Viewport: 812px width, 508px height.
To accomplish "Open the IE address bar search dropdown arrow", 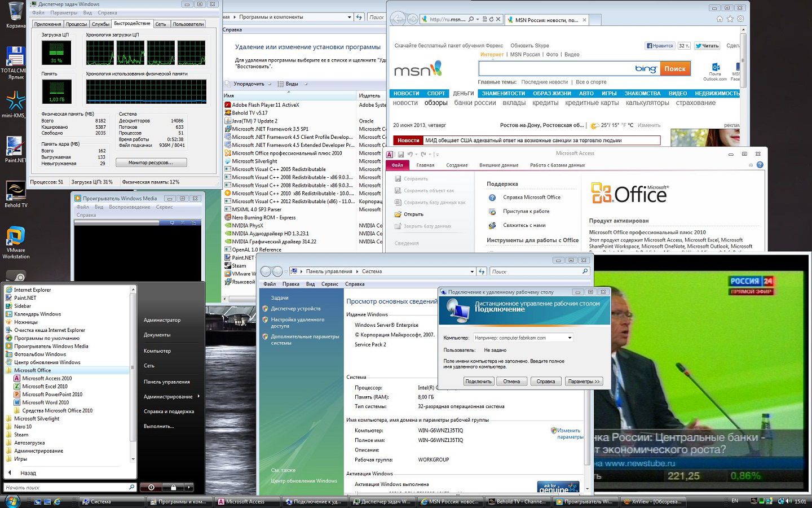I will (x=478, y=19).
